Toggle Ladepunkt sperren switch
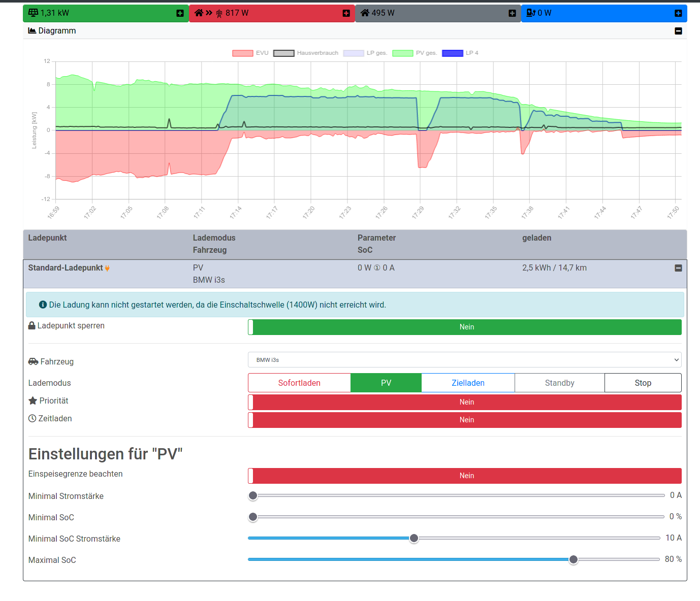Screen dimensions: 700x601 (x=464, y=327)
